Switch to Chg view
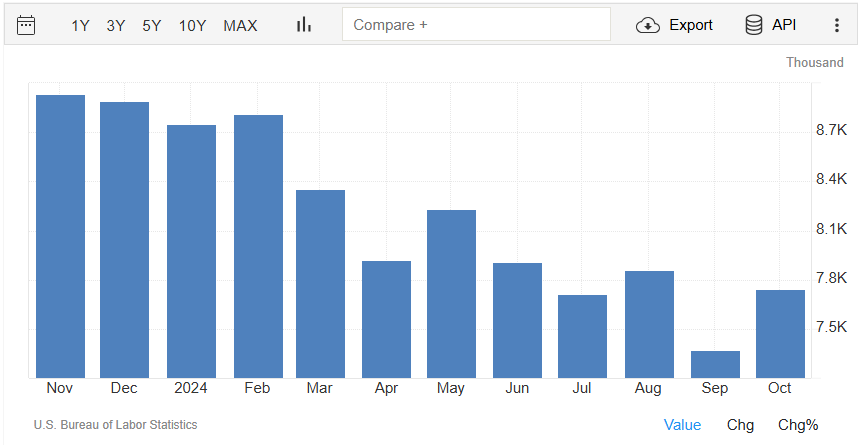This screenshot has height=445, width=858. 740,425
